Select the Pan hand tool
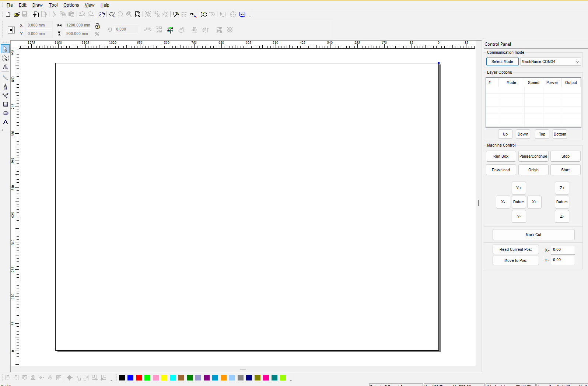588x386 pixels. tap(102, 14)
